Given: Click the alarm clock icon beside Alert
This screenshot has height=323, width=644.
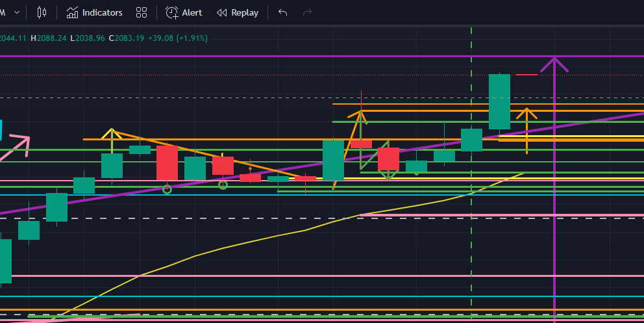Looking at the screenshot, I should [x=171, y=12].
